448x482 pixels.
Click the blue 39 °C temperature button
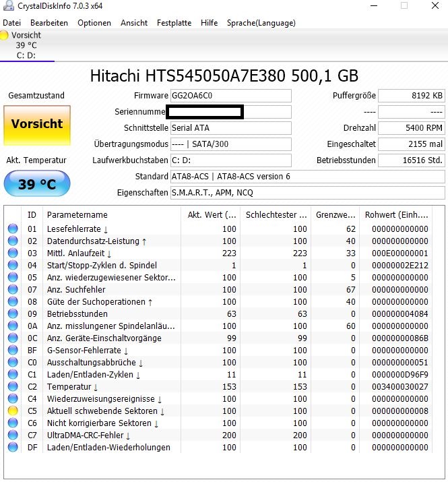(x=37, y=183)
